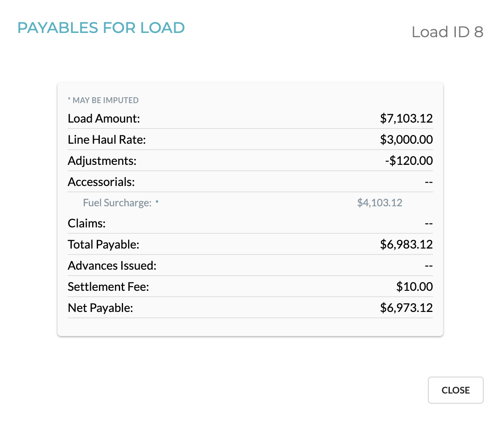This screenshot has height=421, width=504.
Task: Click the CLOSE button
Action: pos(455,390)
